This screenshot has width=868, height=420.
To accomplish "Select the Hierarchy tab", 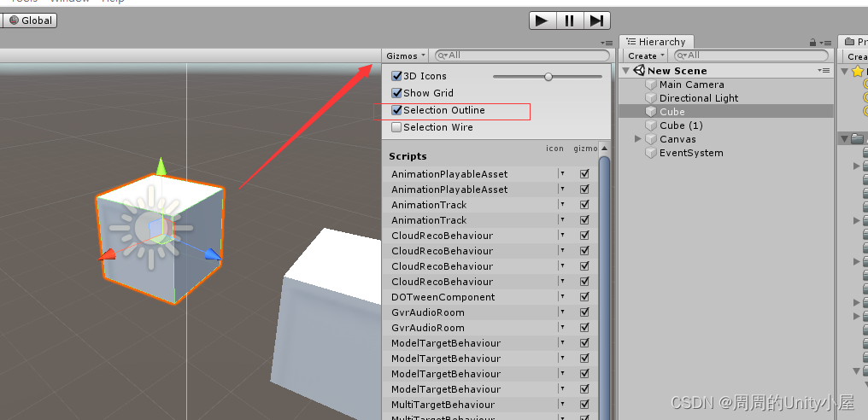I will click(x=656, y=42).
